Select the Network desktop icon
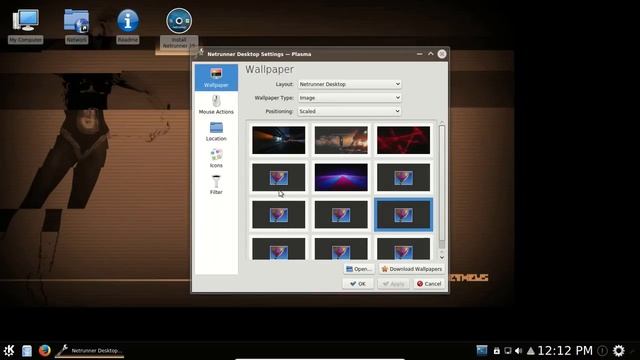The image size is (640, 360). point(76,26)
